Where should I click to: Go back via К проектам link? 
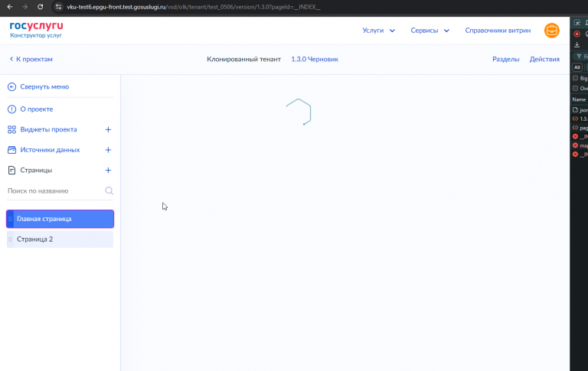pos(31,59)
